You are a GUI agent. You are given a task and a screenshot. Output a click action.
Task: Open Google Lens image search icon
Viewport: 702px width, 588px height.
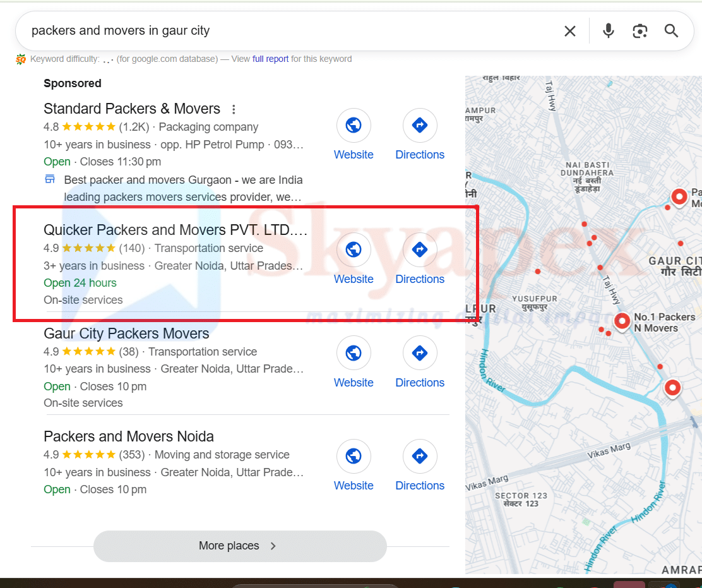click(x=640, y=31)
